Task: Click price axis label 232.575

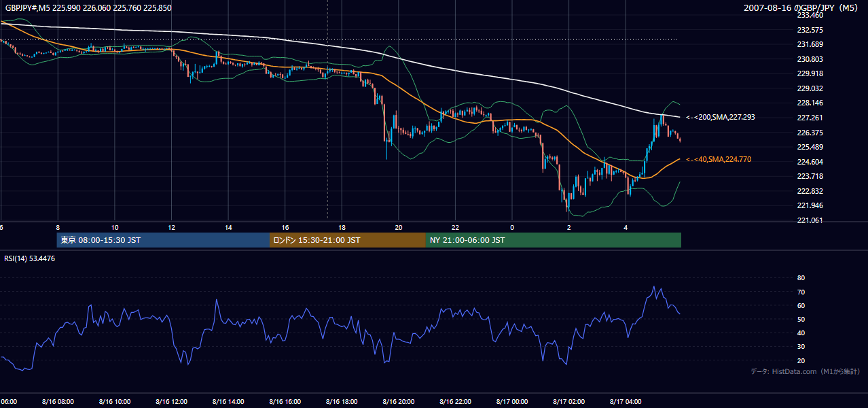Action: (810, 30)
